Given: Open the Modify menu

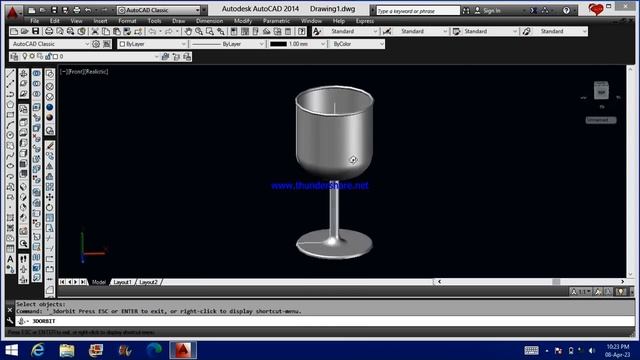Looking at the screenshot, I should (243, 21).
